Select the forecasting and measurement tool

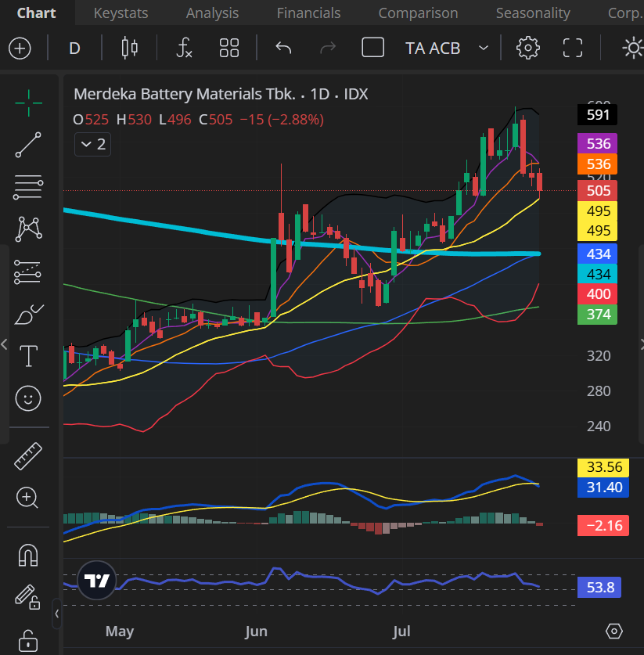point(28,272)
